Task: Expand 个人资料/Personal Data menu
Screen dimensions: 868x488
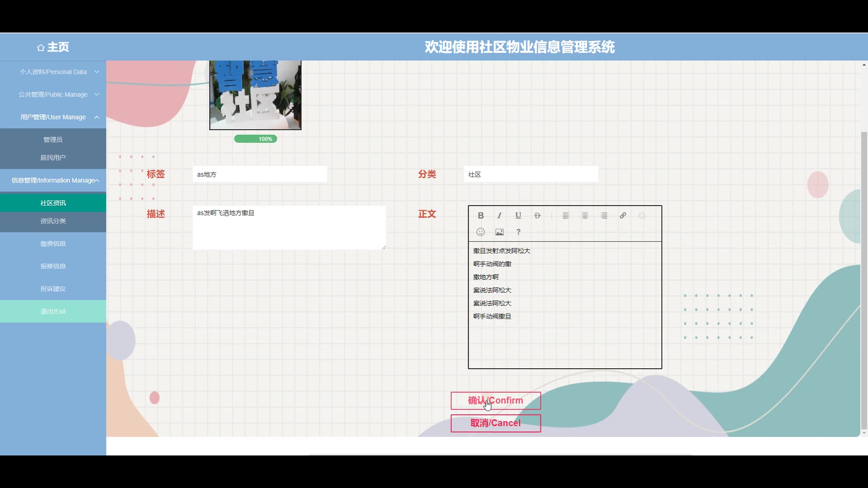Action: coord(53,72)
